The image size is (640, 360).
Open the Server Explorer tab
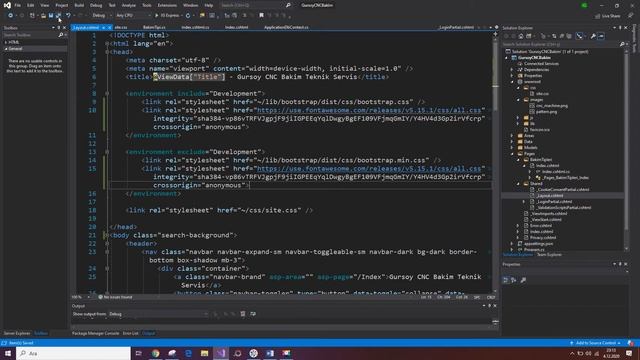[x=17, y=333]
